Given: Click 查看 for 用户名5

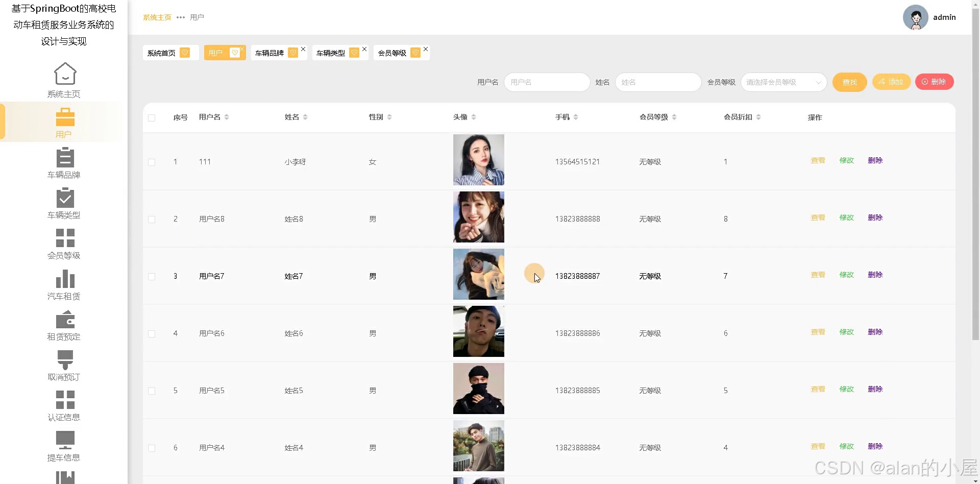Looking at the screenshot, I should 818,389.
